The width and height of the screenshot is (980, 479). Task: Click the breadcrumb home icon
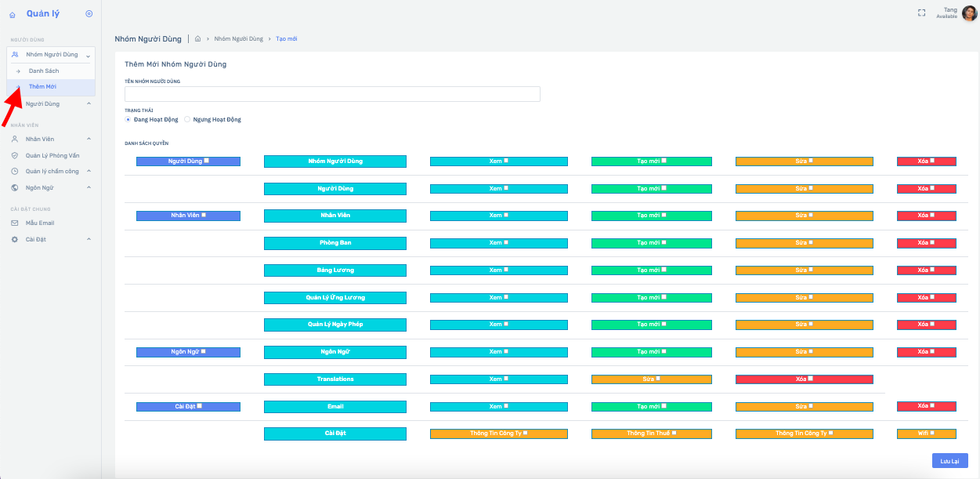pyautogui.click(x=198, y=38)
